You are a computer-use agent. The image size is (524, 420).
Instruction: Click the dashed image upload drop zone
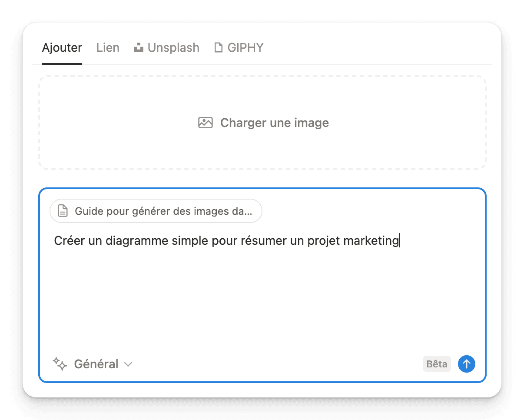tap(262, 123)
